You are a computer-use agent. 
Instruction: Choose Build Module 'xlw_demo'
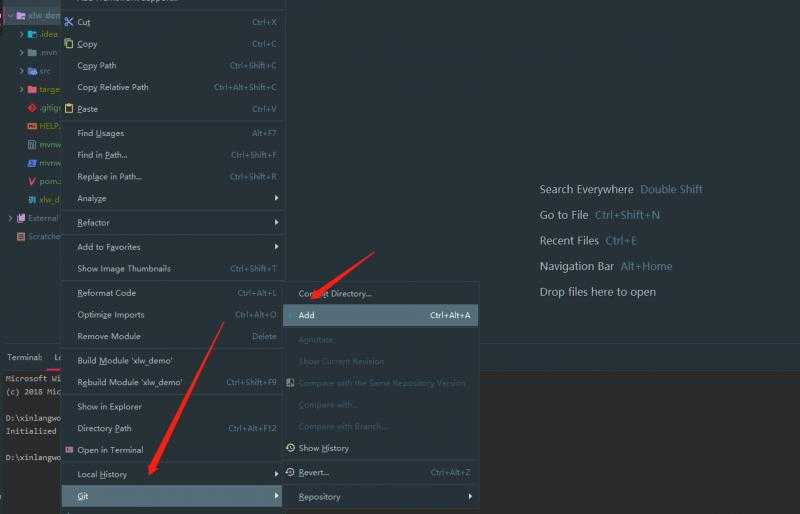(172, 361)
